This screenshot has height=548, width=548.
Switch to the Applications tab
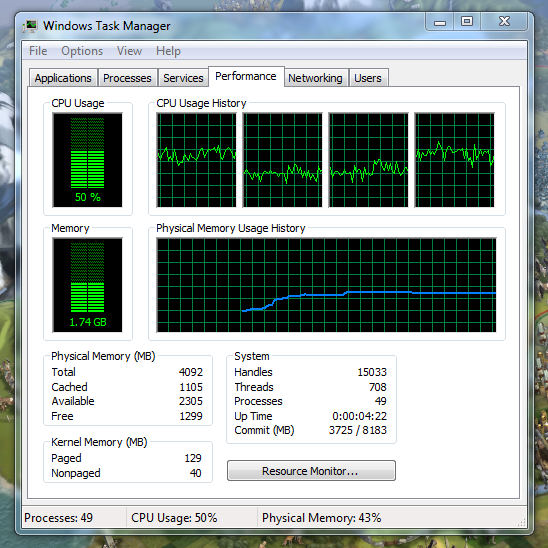[x=63, y=78]
